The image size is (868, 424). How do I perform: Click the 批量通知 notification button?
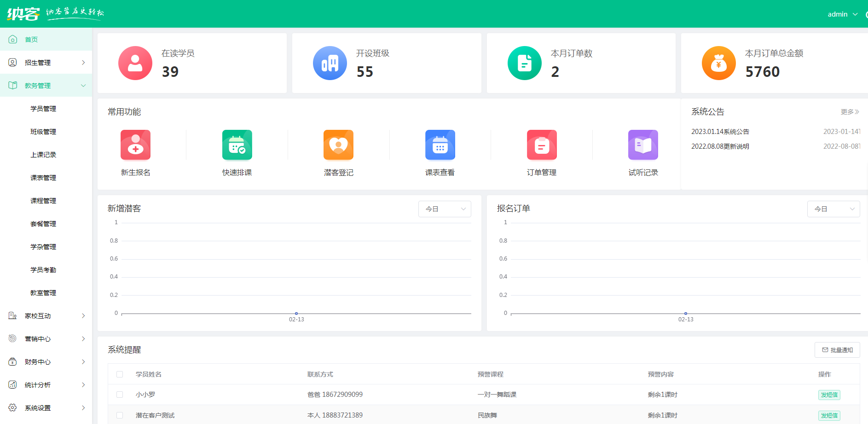click(x=837, y=349)
